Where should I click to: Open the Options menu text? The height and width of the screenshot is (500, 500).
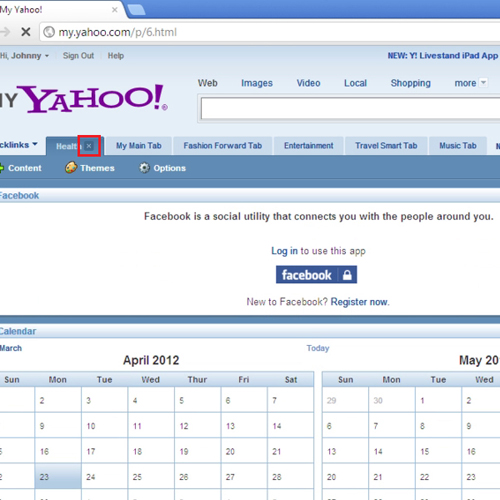click(170, 168)
